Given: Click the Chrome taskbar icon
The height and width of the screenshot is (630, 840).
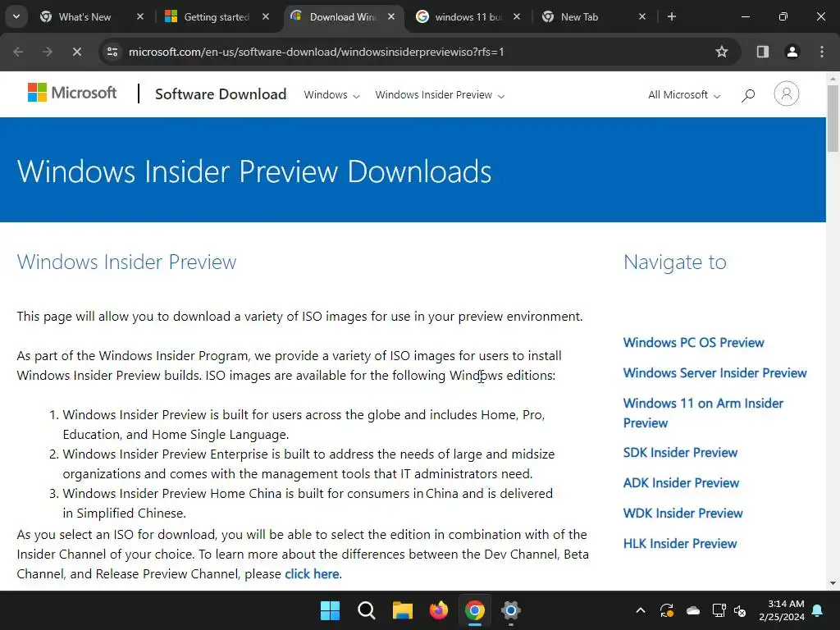Looking at the screenshot, I should [x=475, y=610].
